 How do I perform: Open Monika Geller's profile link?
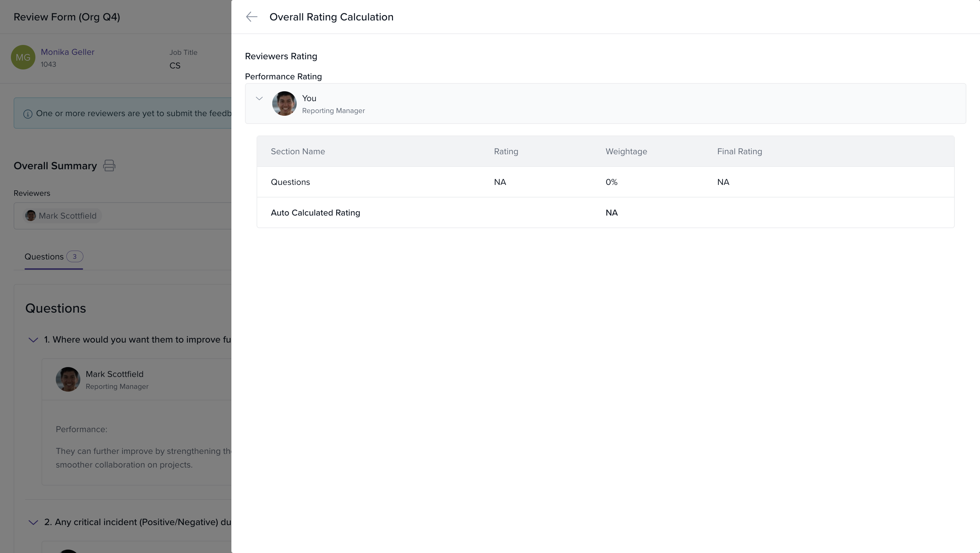click(67, 52)
